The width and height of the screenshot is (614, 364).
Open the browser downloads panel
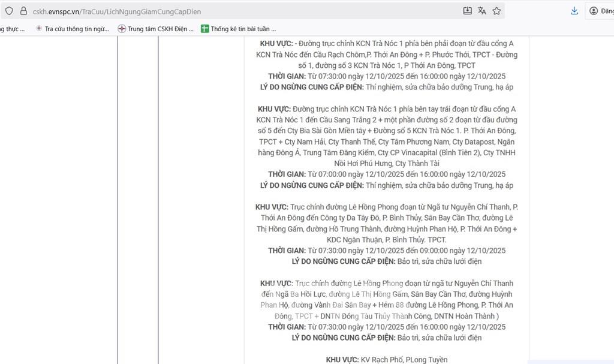coord(574,11)
